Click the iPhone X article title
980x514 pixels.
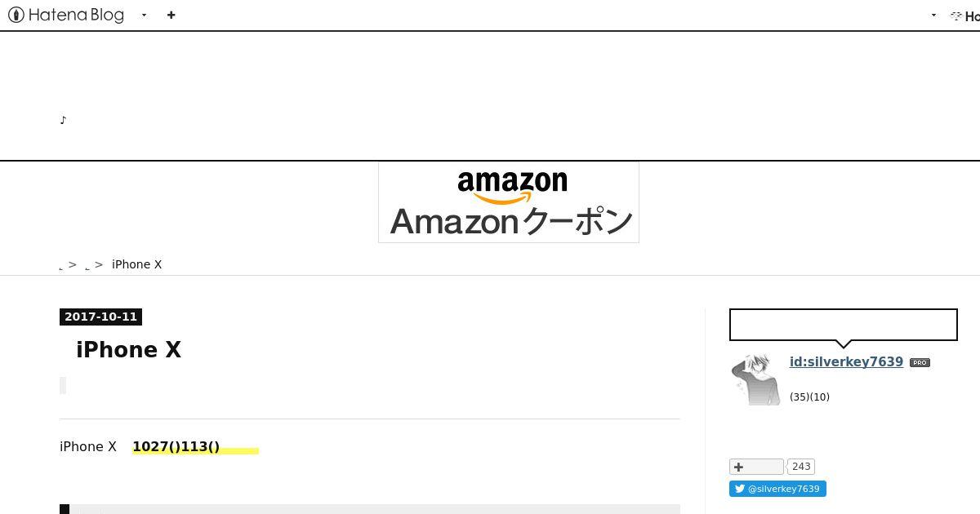(x=128, y=350)
